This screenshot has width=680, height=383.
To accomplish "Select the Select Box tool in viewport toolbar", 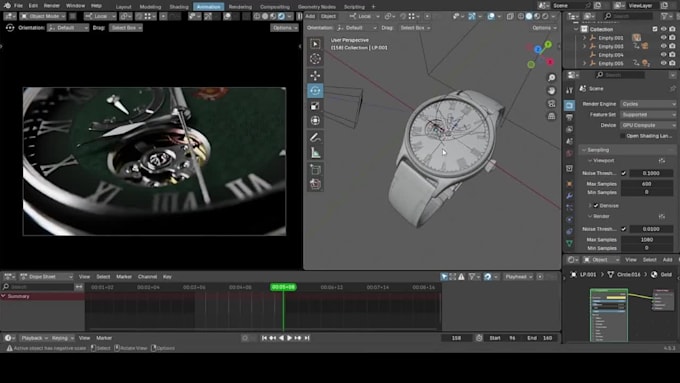I will pyautogui.click(x=315, y=43).
